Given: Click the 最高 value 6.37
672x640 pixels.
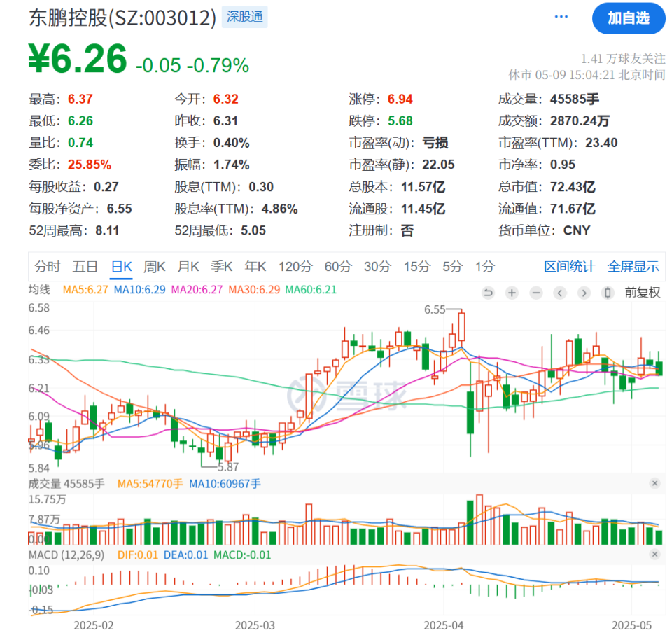Looking at the screenshot, I should [80, 99].
